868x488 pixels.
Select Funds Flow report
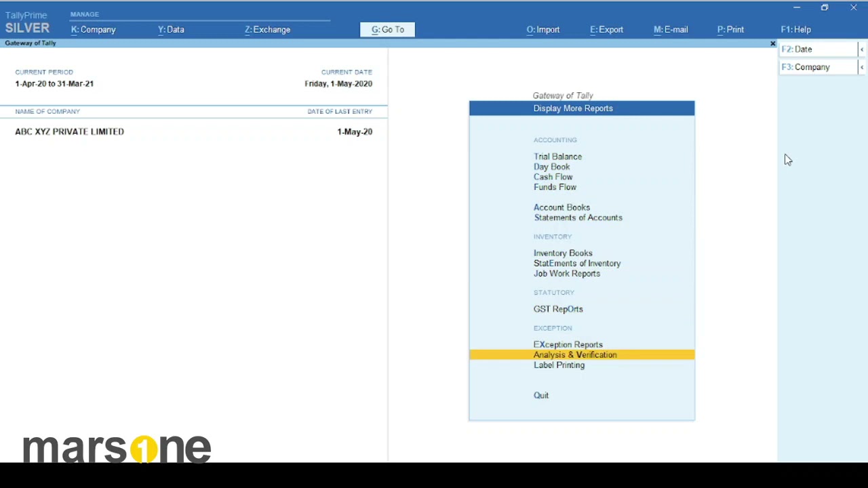coord(555,187)
